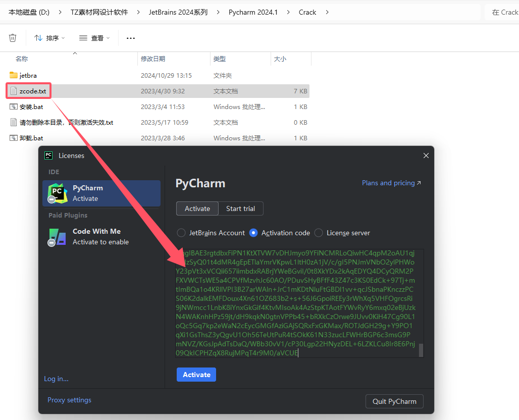The width and height of the screenshot is (519, 420).
Task: Click the search box 在 Crack
Action: click(502, 12)
